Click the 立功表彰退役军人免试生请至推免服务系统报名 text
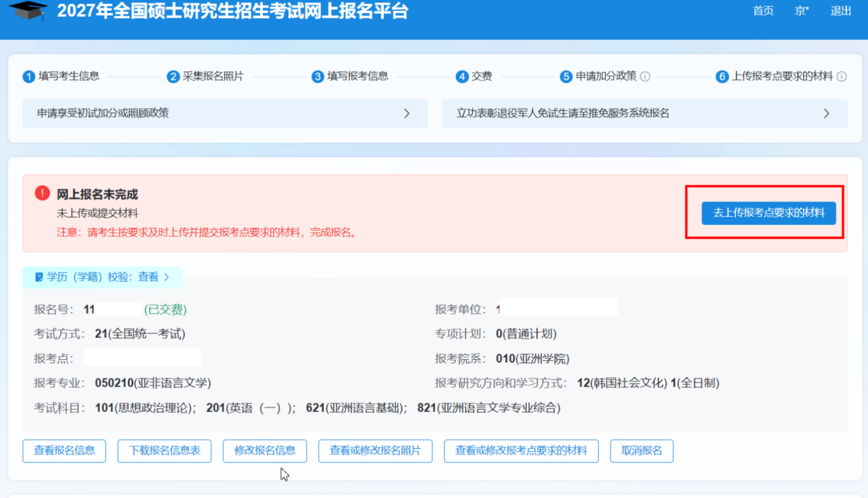The width and height of the screenshot is (868, 498). click(x=563, y=113)
